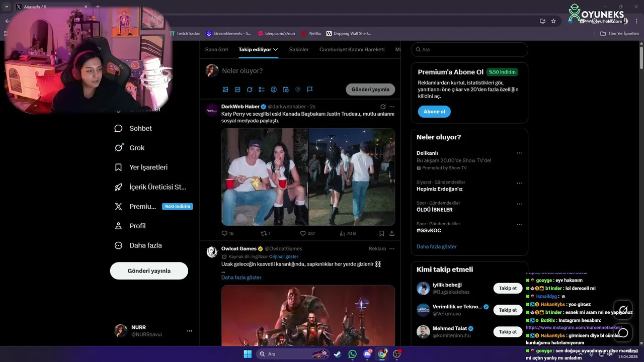Switch to Sakinler tab

(299, 49)
